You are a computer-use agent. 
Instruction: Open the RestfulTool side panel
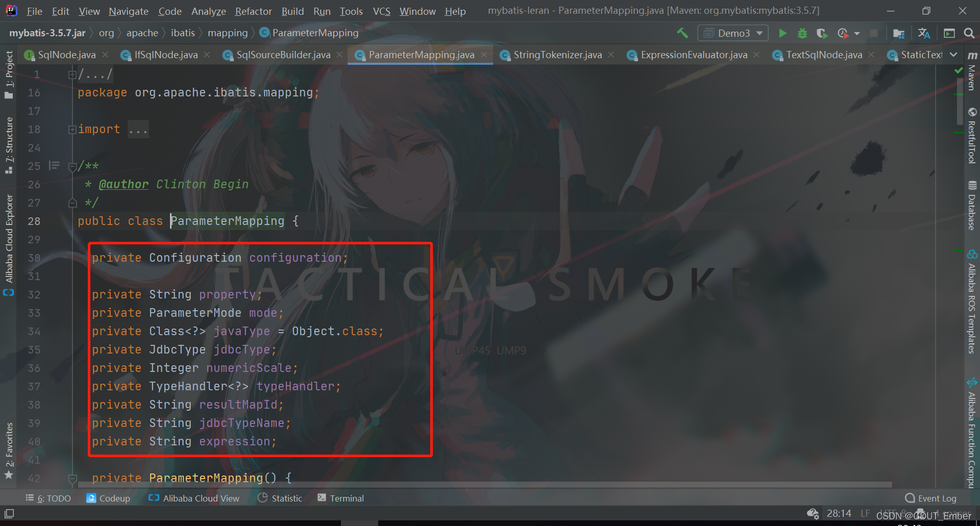pos(972,136)
